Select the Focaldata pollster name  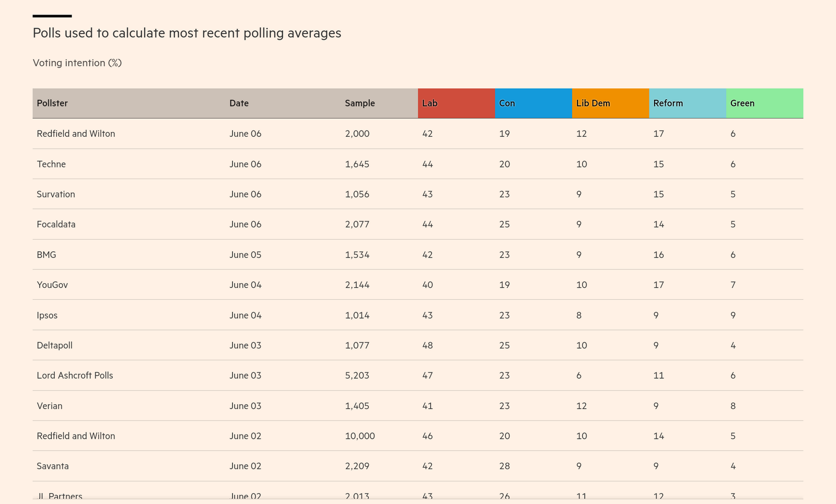pos(56,225)
